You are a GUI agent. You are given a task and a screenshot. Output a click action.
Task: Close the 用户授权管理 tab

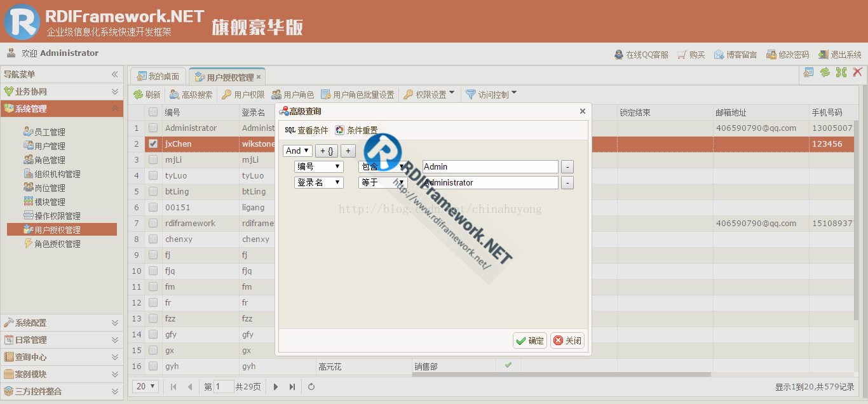(x=259, y=77)
